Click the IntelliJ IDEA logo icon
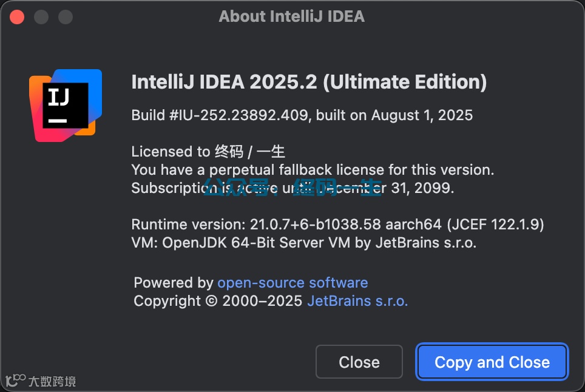 tap(65, 105)
